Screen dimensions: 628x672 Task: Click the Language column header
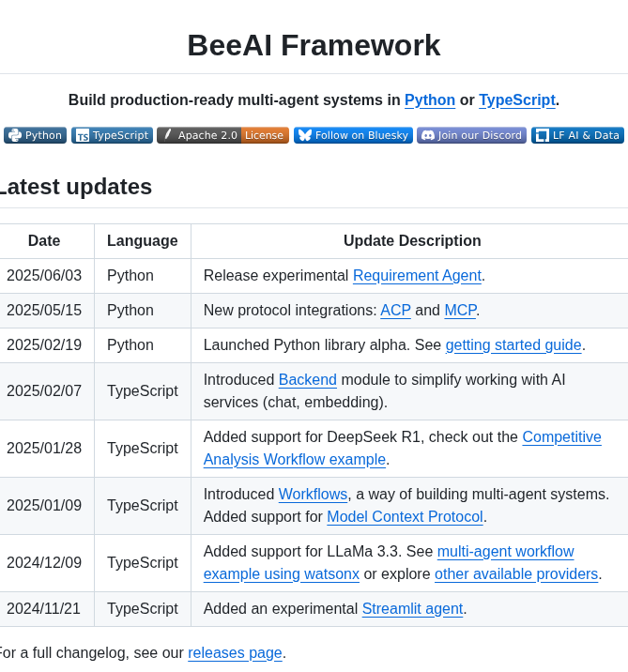(x=143, y=241)
